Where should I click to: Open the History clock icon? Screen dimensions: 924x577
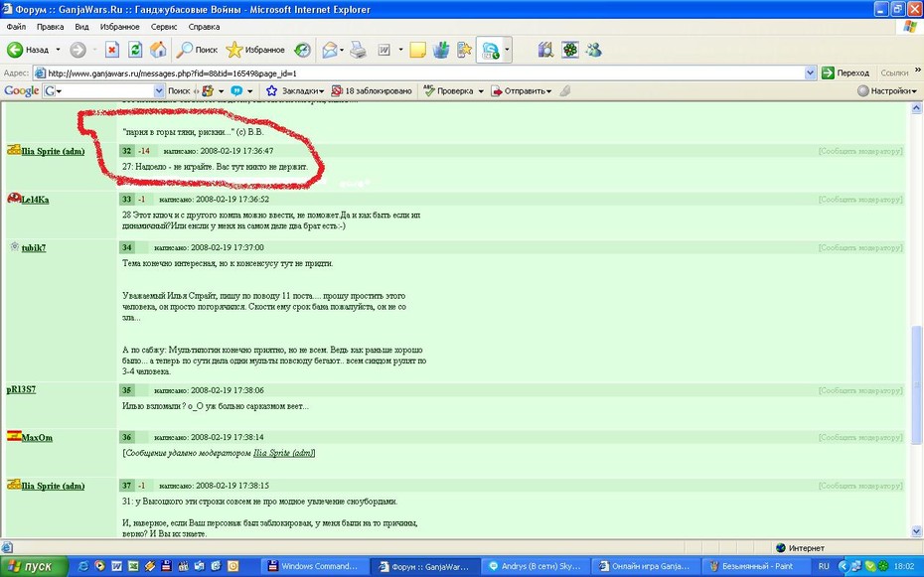click(302, 50)
